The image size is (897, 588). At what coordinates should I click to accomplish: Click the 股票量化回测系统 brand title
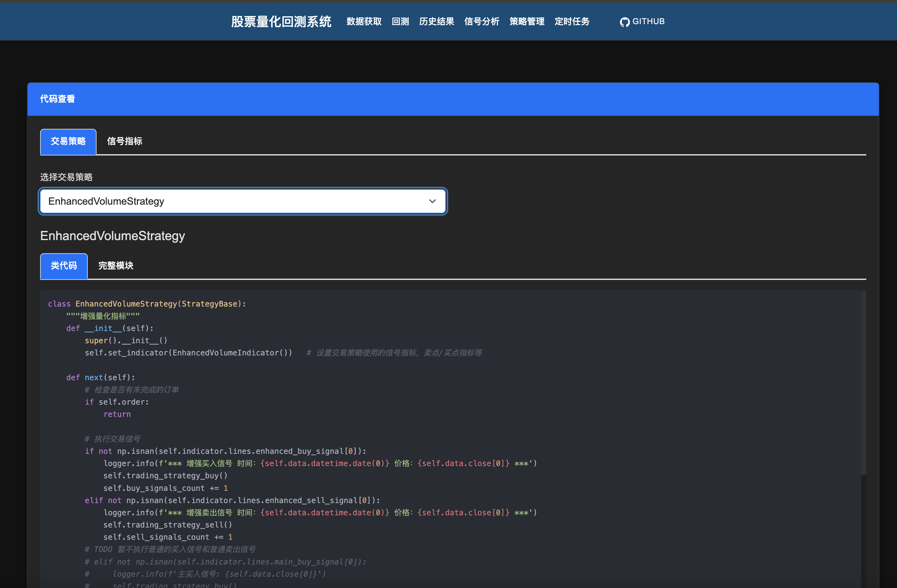281,22
